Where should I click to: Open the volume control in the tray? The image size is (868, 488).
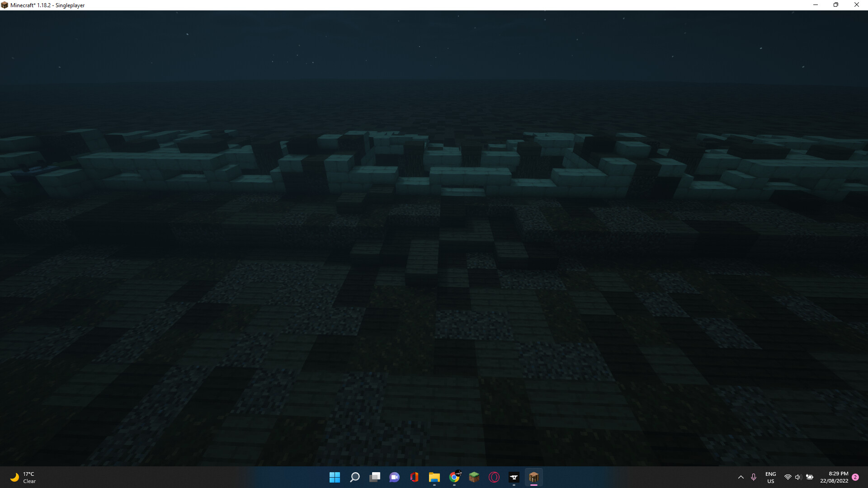click(x=798, y=477)
